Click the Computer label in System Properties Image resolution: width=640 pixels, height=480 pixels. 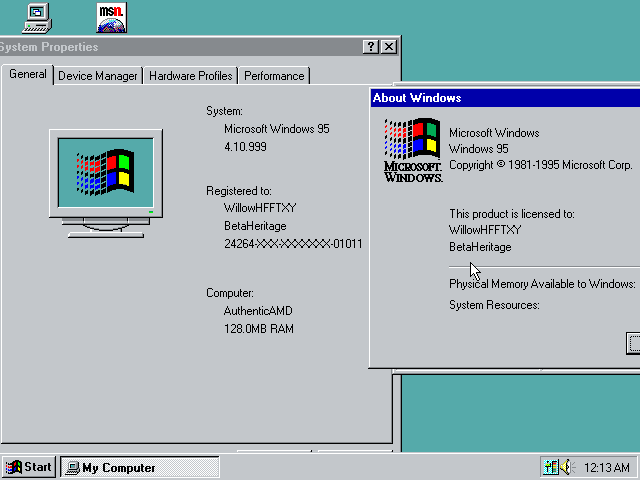pos(230,293)
